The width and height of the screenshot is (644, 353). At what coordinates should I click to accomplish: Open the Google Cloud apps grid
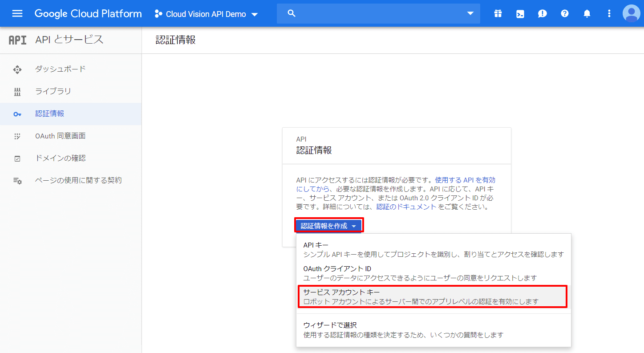coord(498,13)
